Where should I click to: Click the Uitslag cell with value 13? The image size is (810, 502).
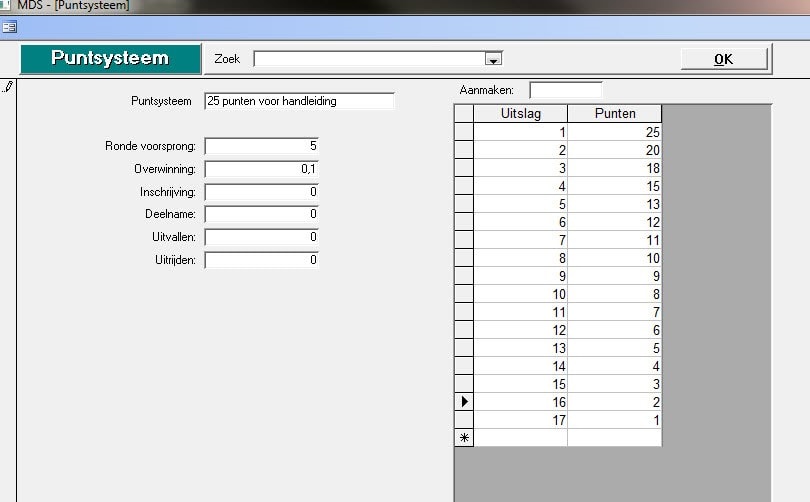[x=521, y=348]
